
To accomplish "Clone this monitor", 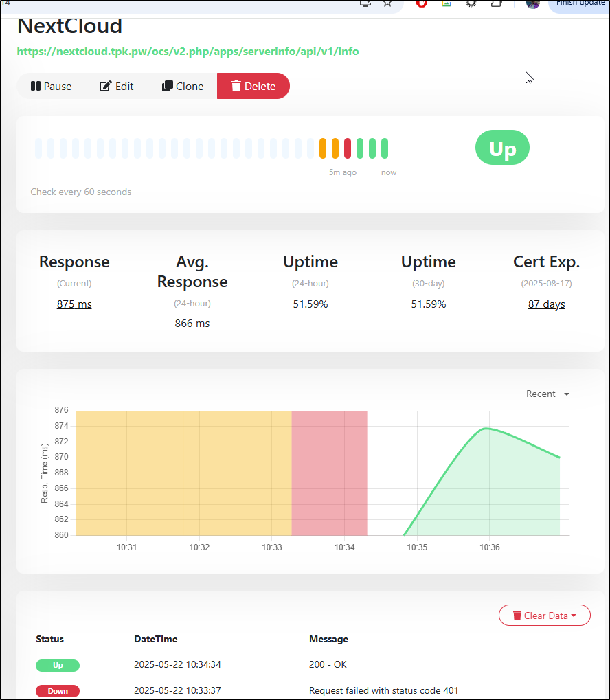I will point(183,86).
